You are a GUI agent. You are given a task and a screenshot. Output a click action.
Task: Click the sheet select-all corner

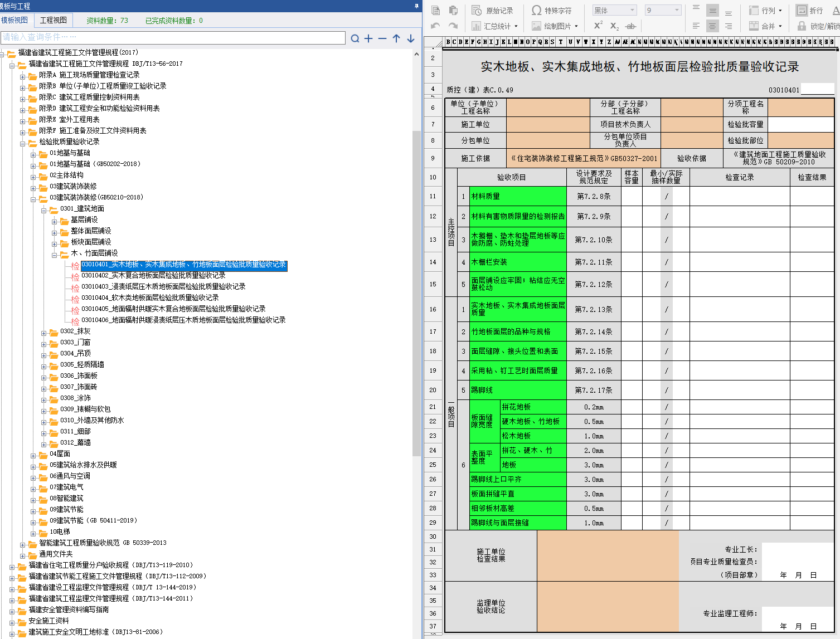(x=433, y=42)
